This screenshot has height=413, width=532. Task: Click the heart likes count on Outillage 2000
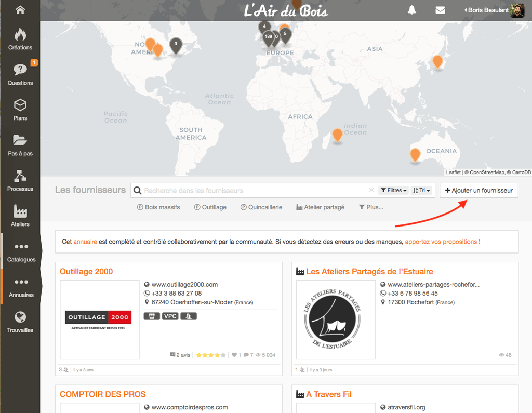click(236, 355)
